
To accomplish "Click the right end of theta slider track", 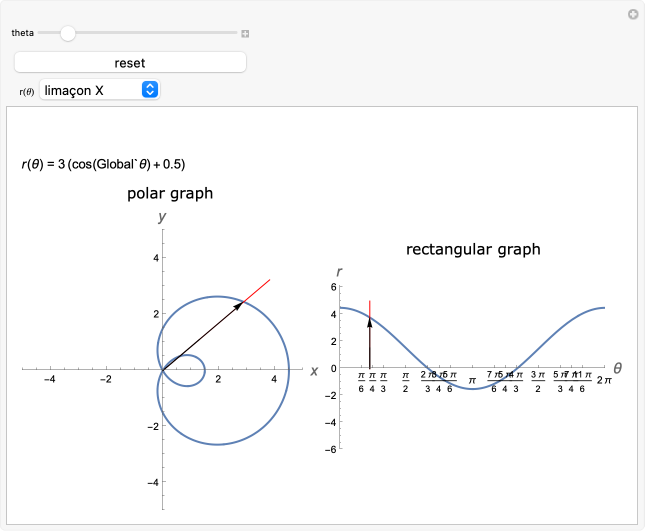I will click(x=236, y=33).
